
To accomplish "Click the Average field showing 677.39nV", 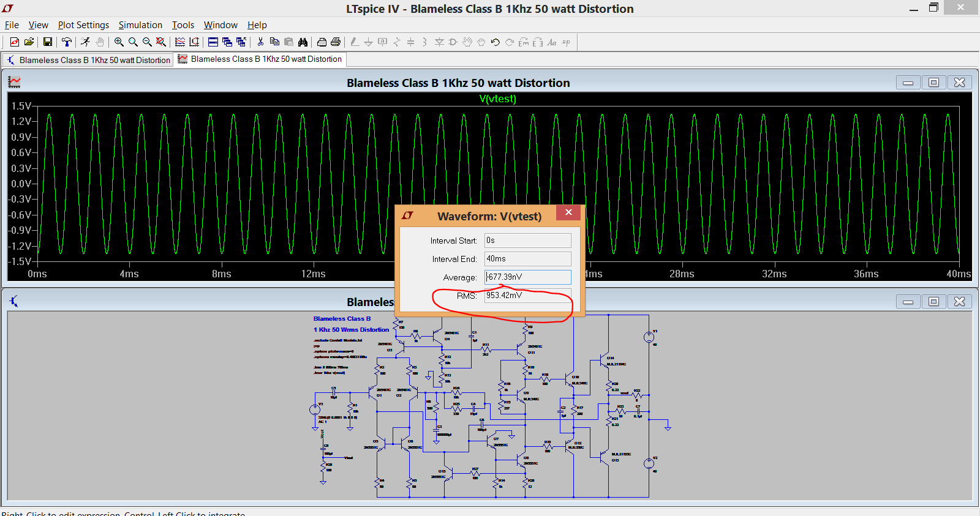I will (x=527, y=277).
